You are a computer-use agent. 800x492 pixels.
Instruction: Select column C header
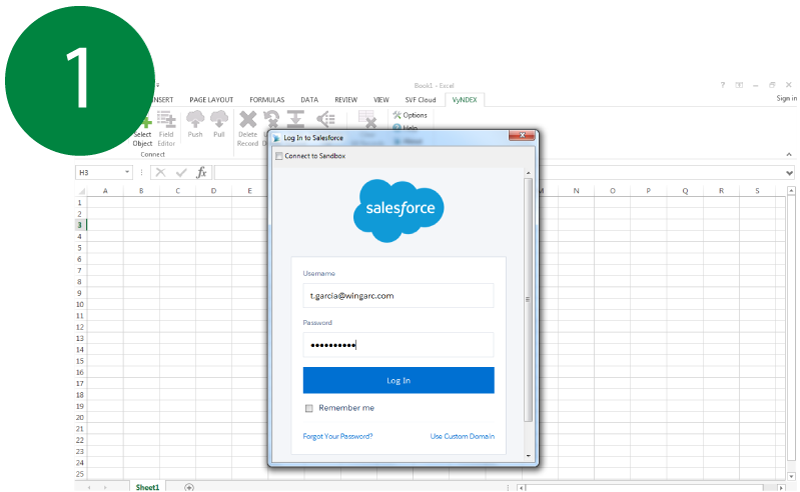click(178, 191)
